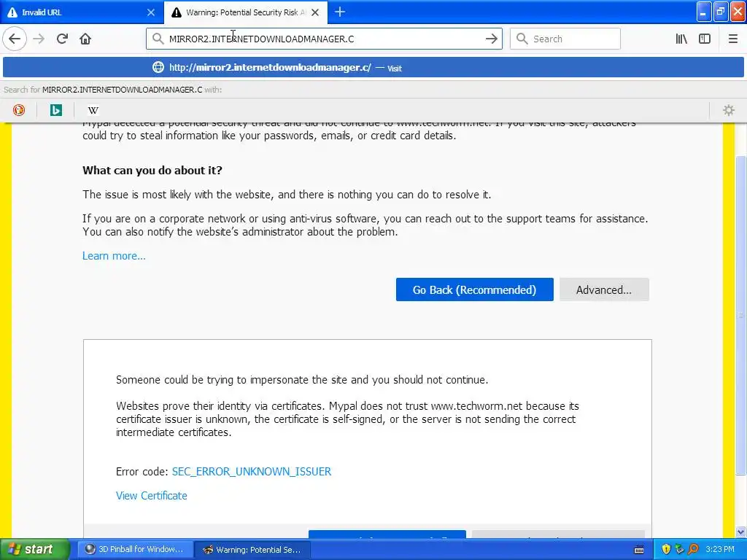Select the Warning: Potential Security Risk tab
This screenshot has width=747, height=560.
[246, 12]
